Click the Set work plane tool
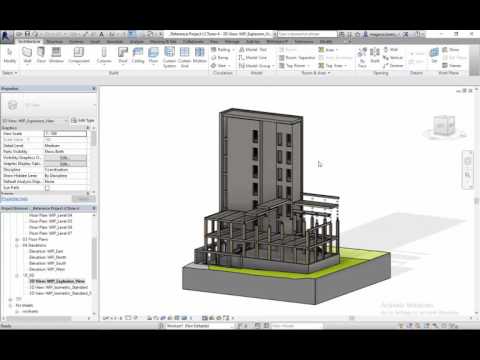Viewport: 480px width, 360px height. click(434, 55)
